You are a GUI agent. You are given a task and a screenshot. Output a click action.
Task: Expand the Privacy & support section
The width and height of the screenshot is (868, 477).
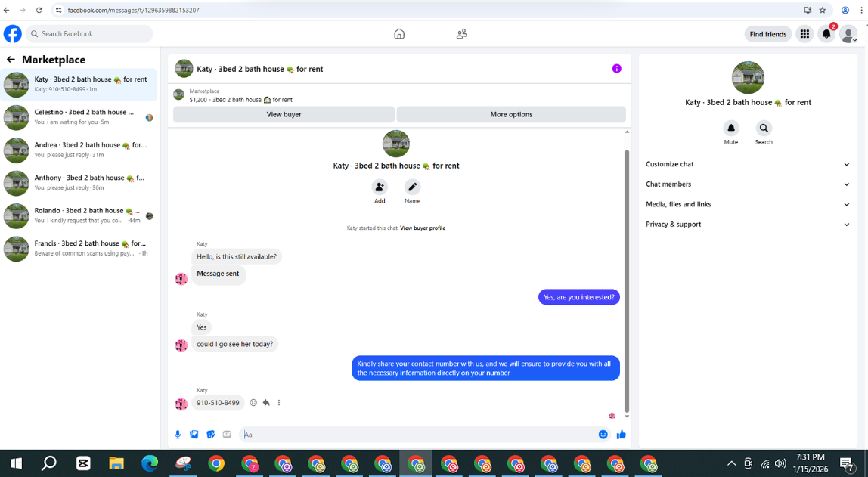(x=747, y=224)
